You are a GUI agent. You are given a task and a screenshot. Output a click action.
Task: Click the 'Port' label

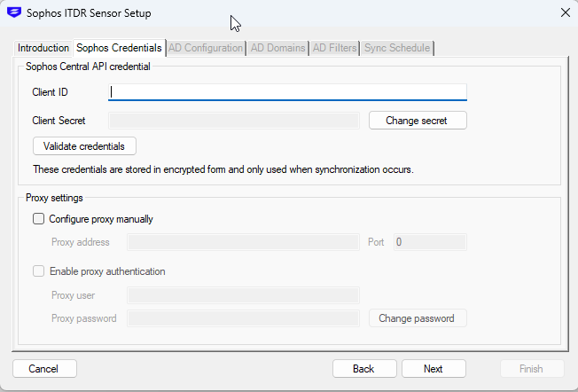[376, 242]
